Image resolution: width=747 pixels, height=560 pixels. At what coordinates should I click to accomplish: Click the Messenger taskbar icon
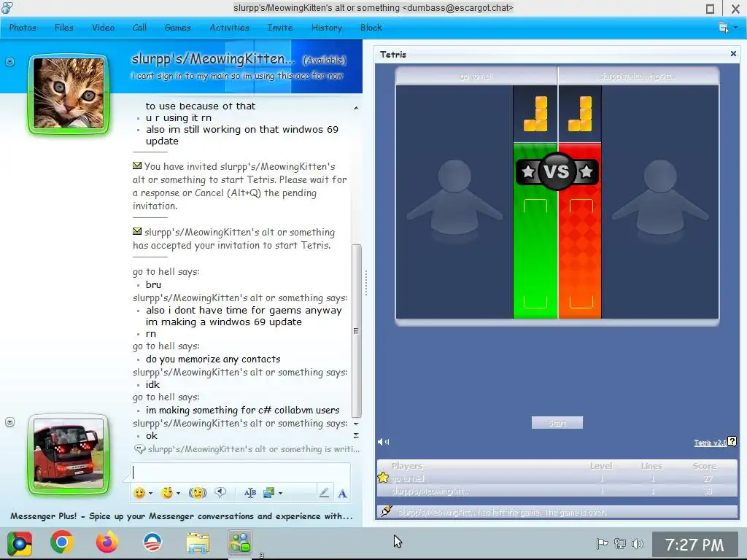pos(240,542)
